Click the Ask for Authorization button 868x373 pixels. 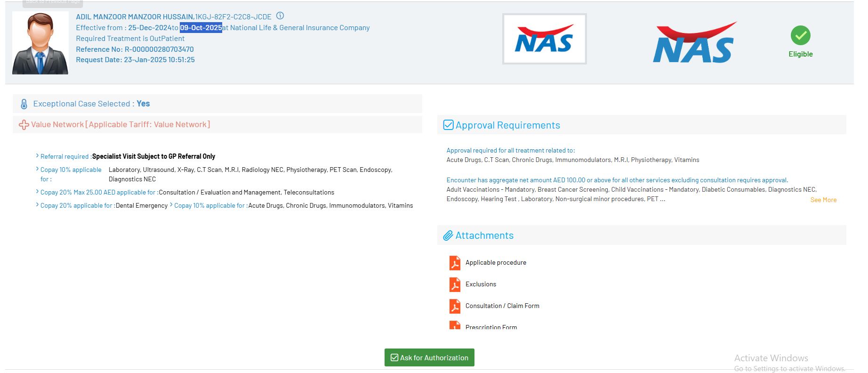click(x=429, y=357)
